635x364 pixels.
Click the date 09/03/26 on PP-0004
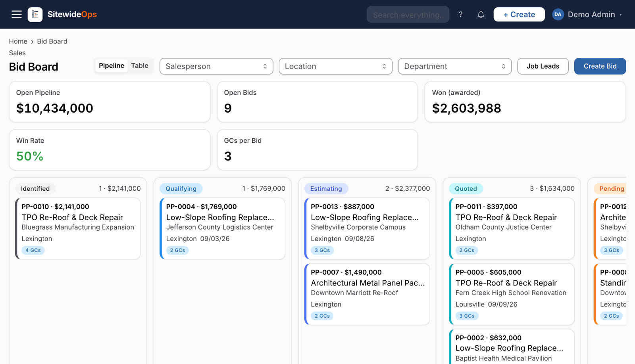[x=215, y=239]
